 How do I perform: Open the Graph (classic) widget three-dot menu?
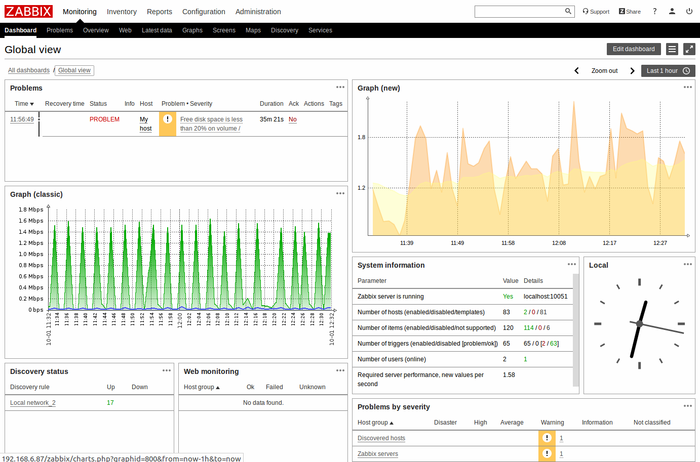[340, 193]
